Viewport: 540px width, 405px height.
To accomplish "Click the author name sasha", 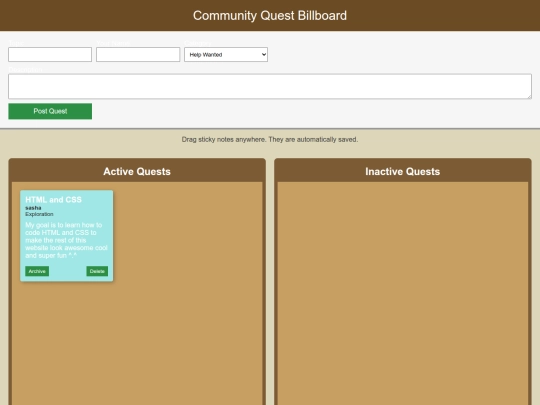I will (33, 208).
